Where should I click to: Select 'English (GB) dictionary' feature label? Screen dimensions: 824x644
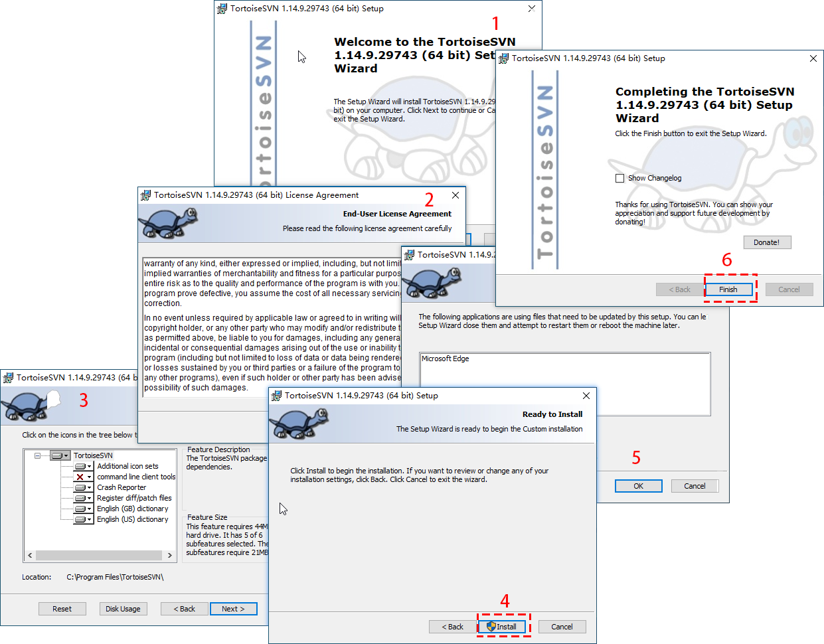[x=132, y=509]
